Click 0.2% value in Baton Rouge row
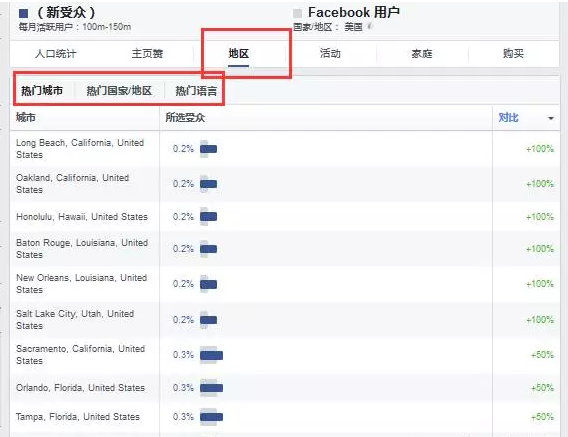 [x=183, y=249]
